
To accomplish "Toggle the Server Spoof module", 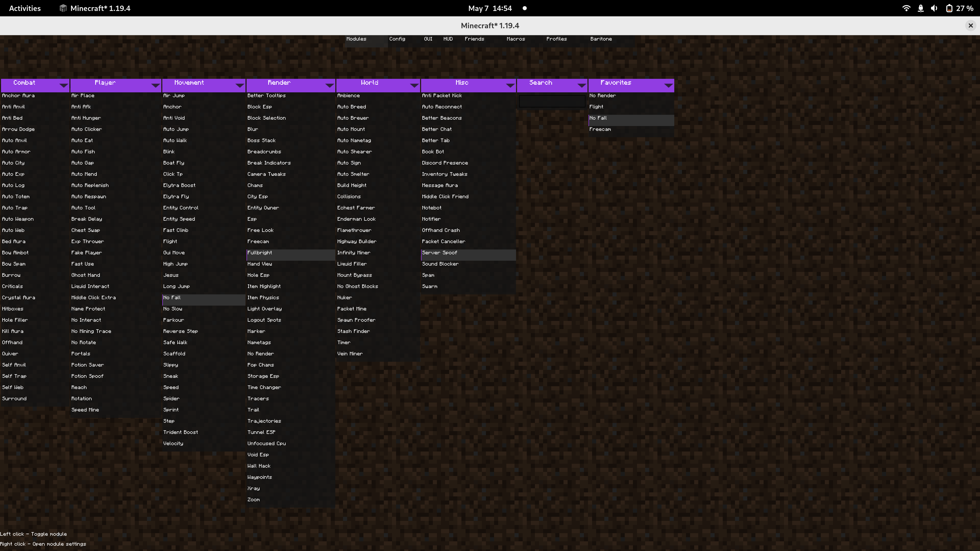I will [439, 253].
